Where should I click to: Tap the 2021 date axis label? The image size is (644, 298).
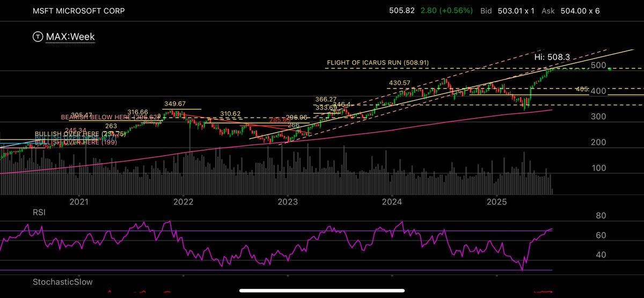79,202
